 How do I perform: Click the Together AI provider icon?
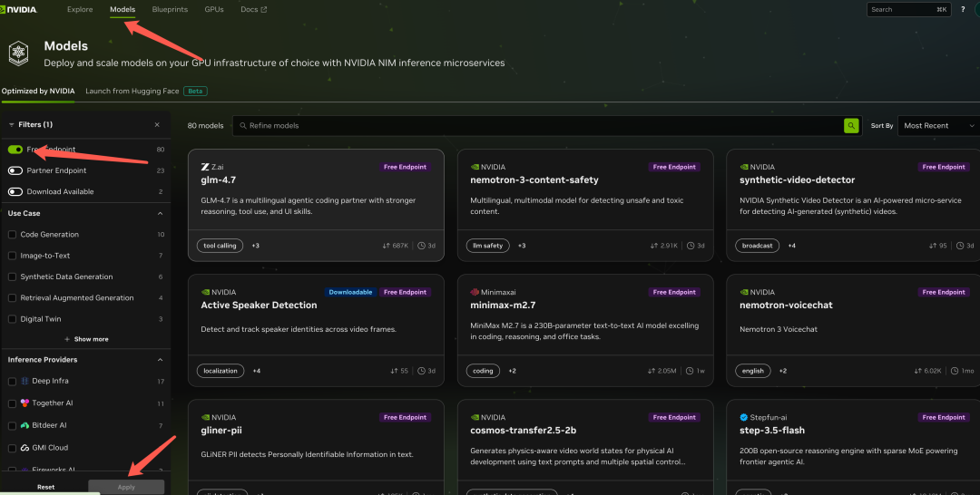tap(24, 403)
